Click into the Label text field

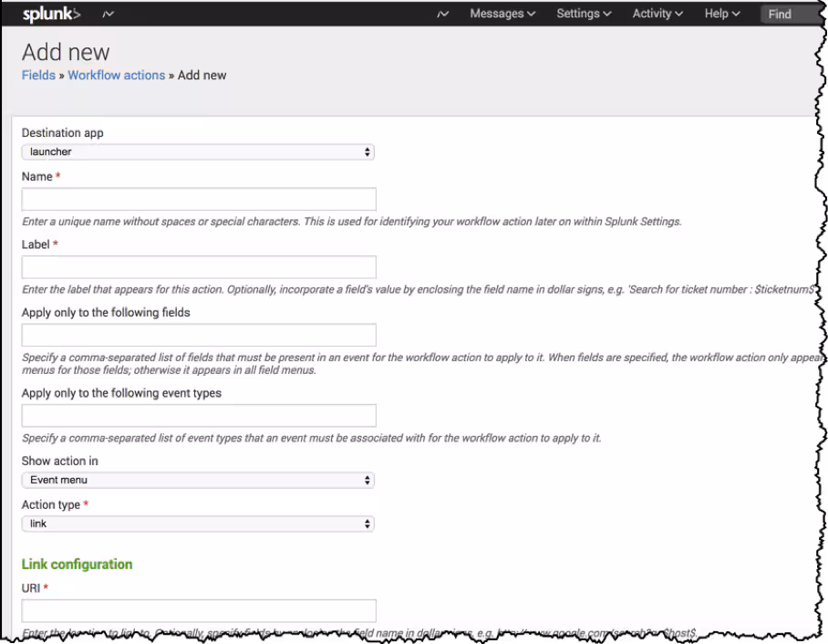[199, 267]
